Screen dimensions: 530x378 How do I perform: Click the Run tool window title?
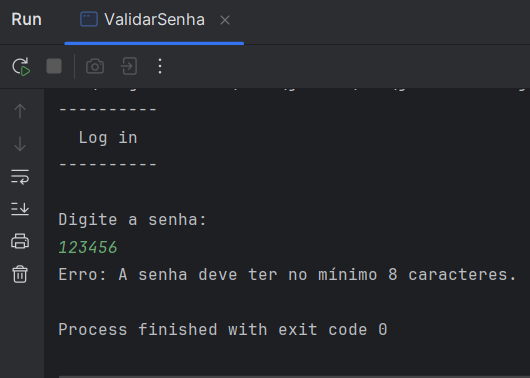tap(26, 19)
